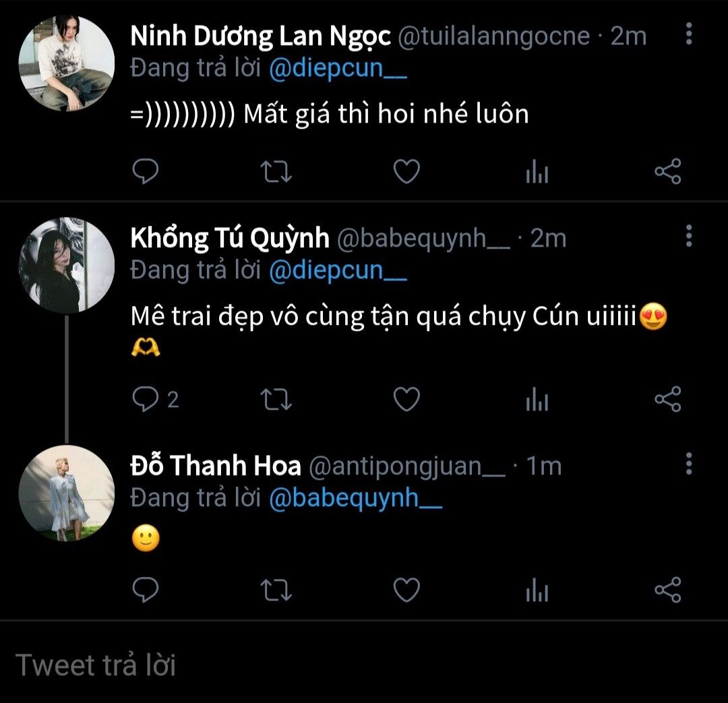The width and height of the screenshot is (728, 703).
Task: Open Khổng Tú Quỳnh's profile picture
Action: pyautogui.click(x=67, y=265)
